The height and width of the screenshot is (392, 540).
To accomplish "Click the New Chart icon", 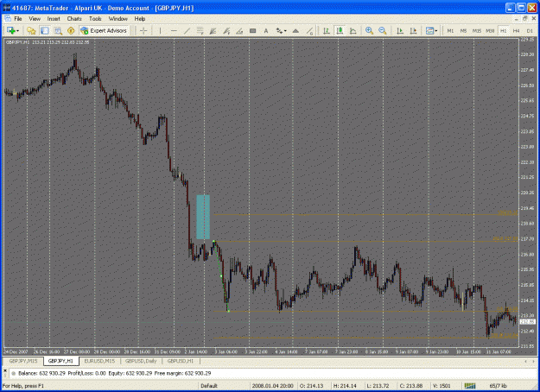I will coord(10,30).
